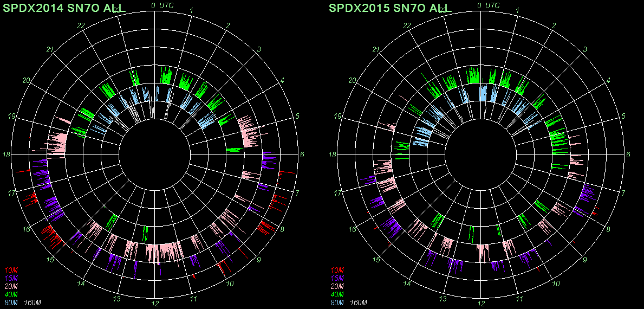This screenshot has width=644, height=309.
Task: Click hour 6 label on the 2014 chart
Action: pyautogui.click(x=302, y=155)
